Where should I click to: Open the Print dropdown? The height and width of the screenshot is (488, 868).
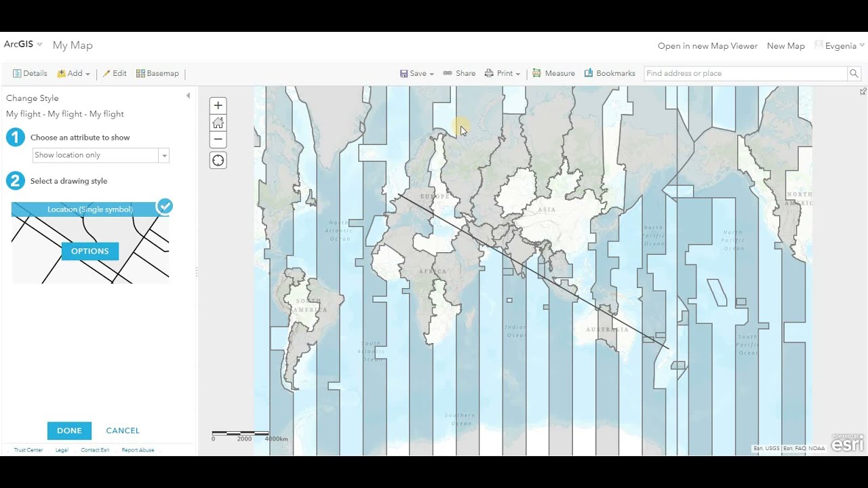click(x=502, y=73)
